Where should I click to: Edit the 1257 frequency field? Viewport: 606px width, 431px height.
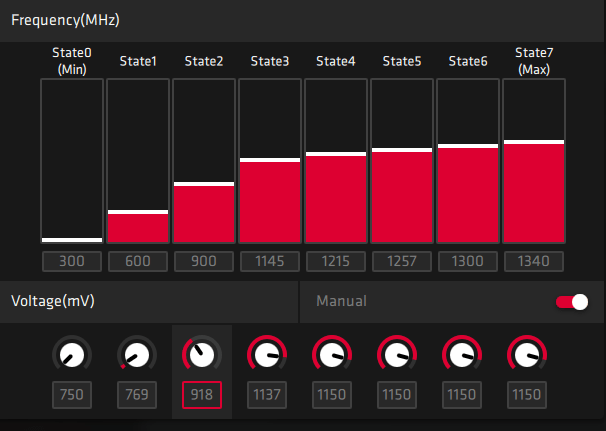402,261
